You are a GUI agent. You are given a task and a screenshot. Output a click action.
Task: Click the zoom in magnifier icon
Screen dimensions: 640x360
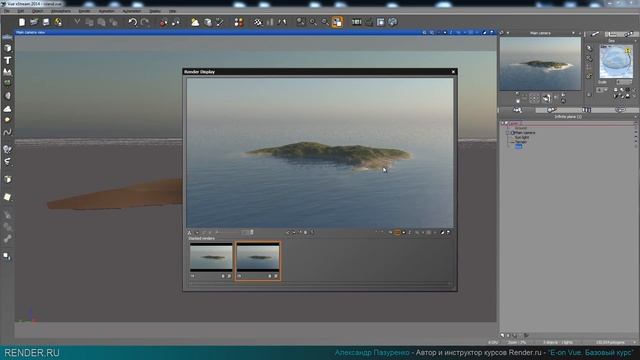(313, 22)
